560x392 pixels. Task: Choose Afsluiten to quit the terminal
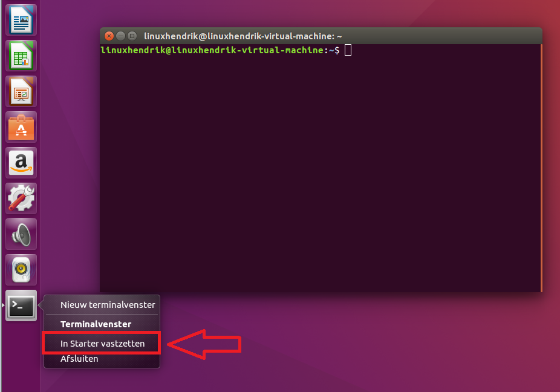[102, 359]
